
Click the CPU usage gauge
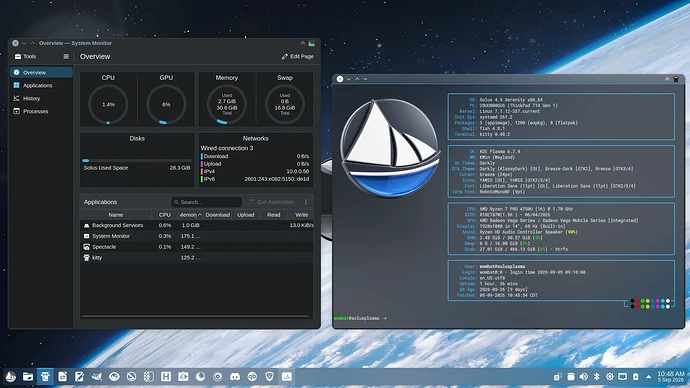point(108,104)
